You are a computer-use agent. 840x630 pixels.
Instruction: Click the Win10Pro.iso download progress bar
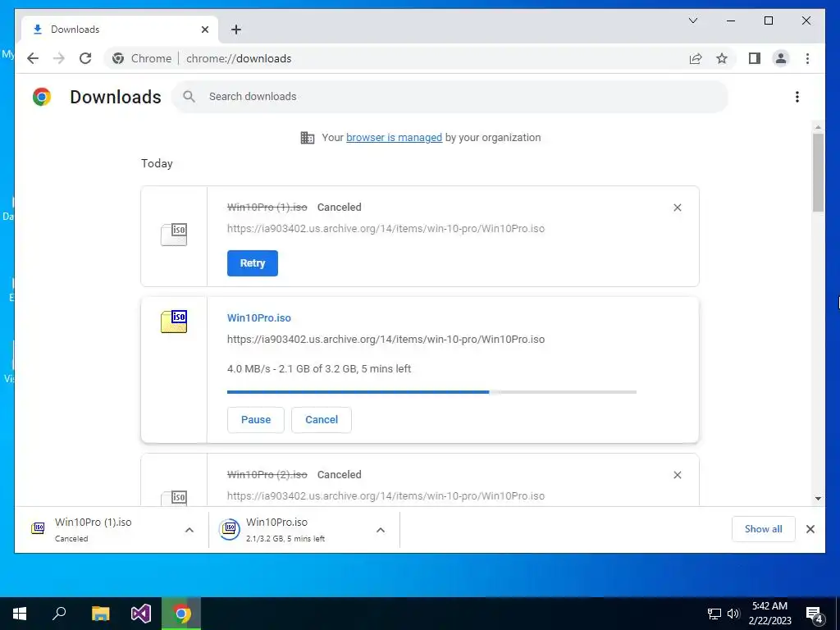431,392
